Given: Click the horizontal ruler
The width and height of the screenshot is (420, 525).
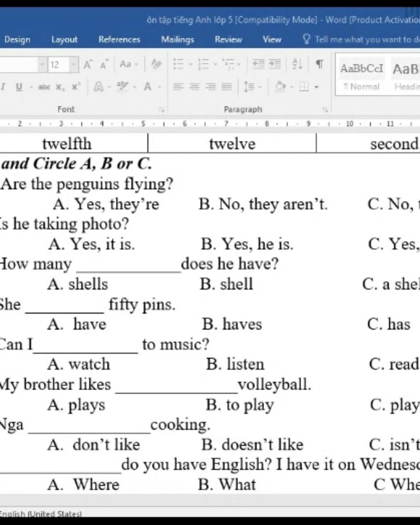Looking at the screenshot, I should pyautogui.click(x=210, y=123).
